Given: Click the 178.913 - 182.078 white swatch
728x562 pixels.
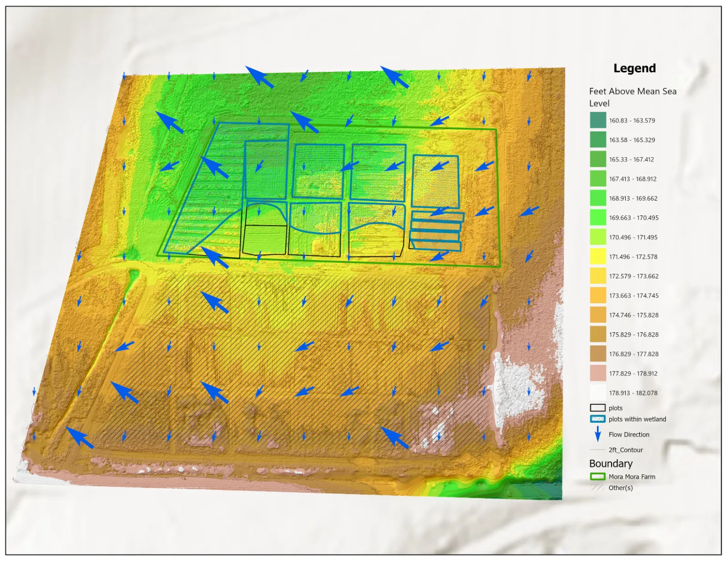Looking at the screenshot, I should [x=598, y=393].
